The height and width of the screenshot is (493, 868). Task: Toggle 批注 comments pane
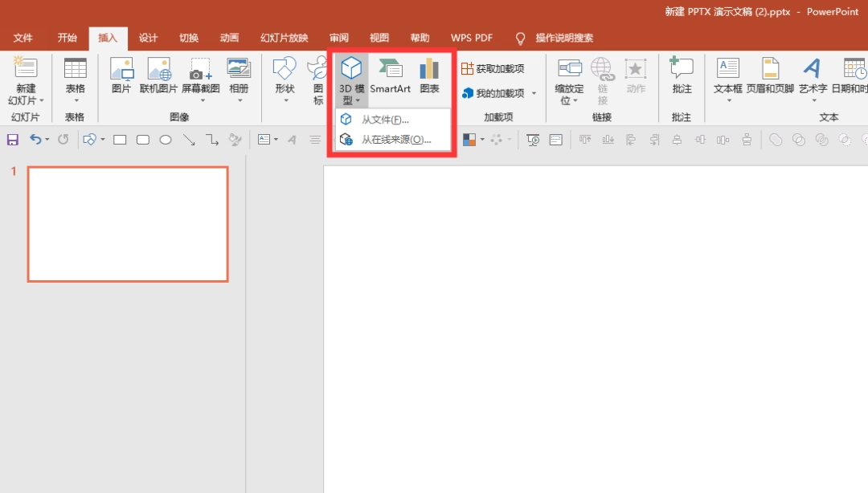click(682, 78)
